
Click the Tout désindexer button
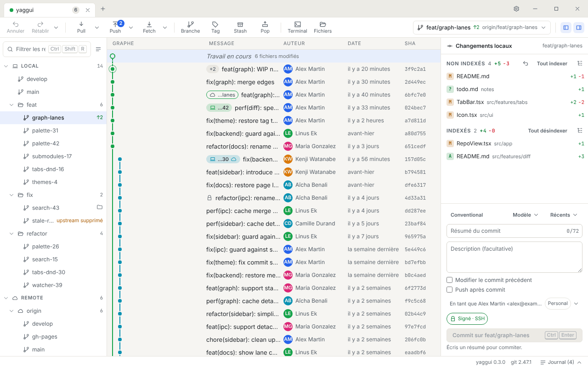pos(548,131)
